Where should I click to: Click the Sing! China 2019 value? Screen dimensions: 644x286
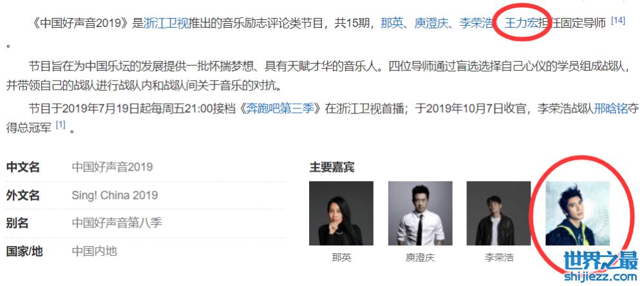115,195
